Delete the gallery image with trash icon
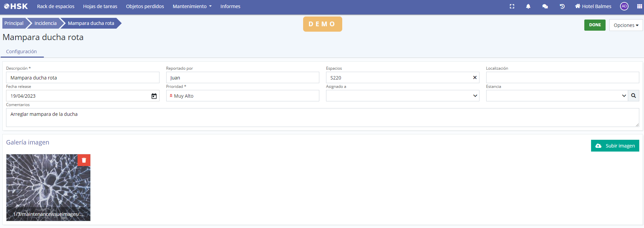Viewport: 644px width, 228px height. [84, 160]
